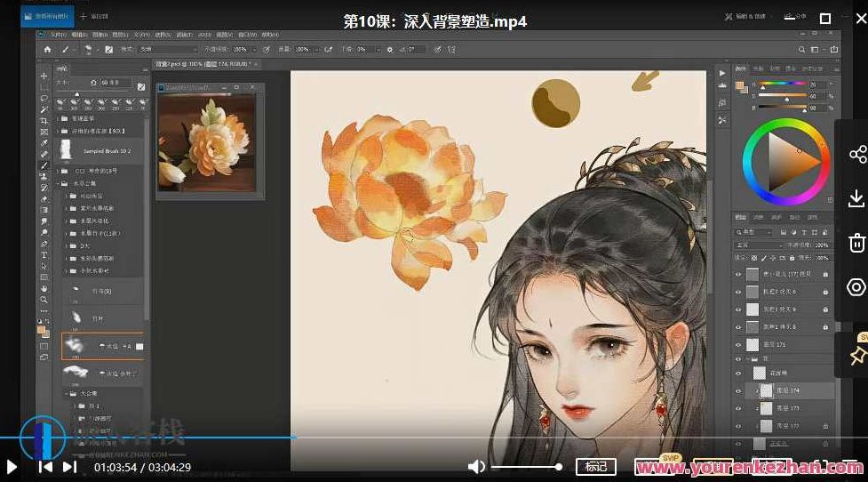Click the trash delete icon
The width and height of the screenshot is (868, 482).
[856, 243]
